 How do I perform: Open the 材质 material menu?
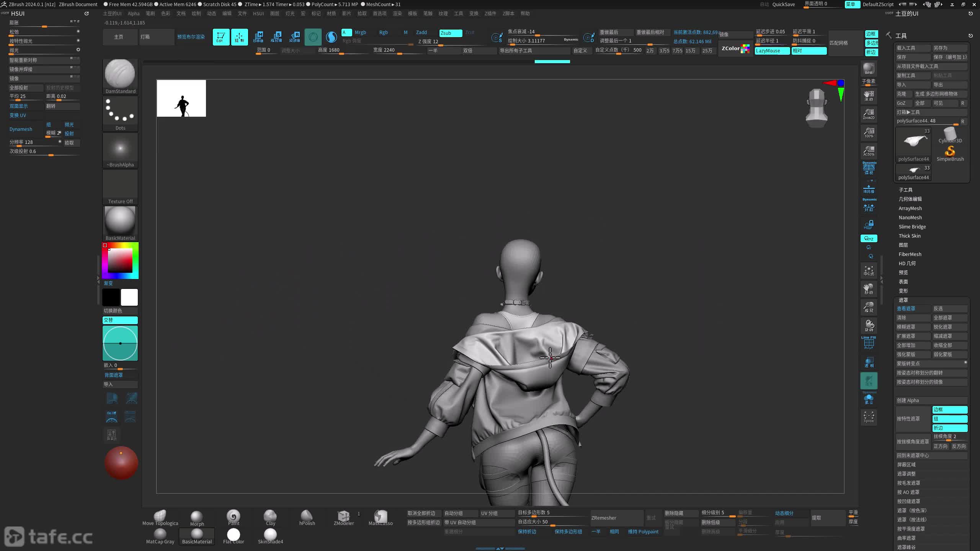[331, 13]
